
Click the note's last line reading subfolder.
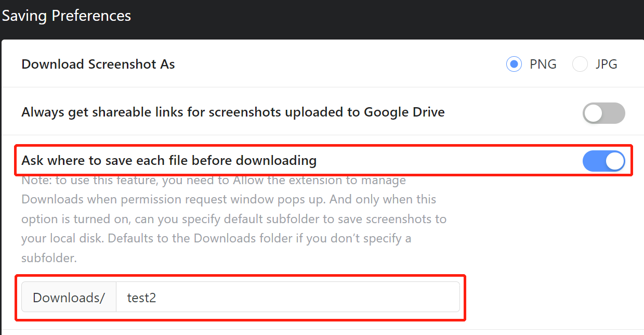[x=49, y=258]
